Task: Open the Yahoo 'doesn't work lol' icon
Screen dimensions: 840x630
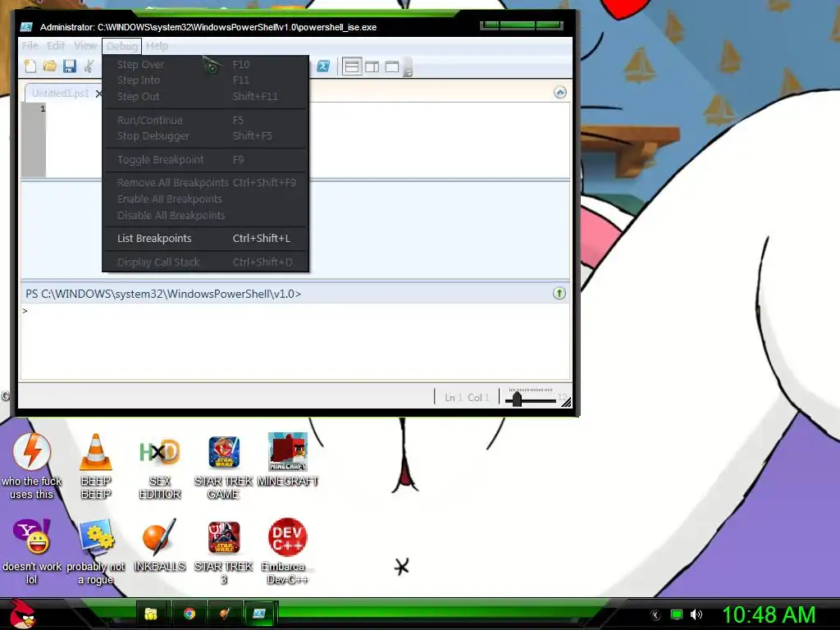Action: 32,551
